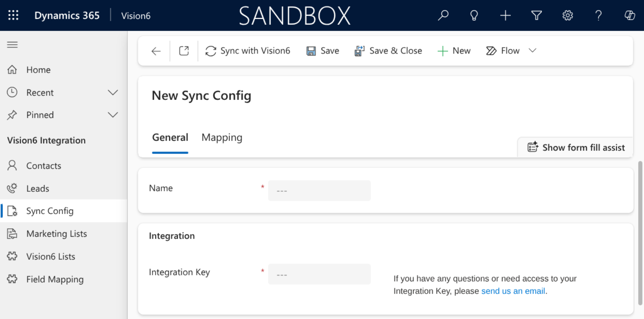Click the help question mark icon
Viewport: 644px width, 319px height.
click(x=598, y=15)
